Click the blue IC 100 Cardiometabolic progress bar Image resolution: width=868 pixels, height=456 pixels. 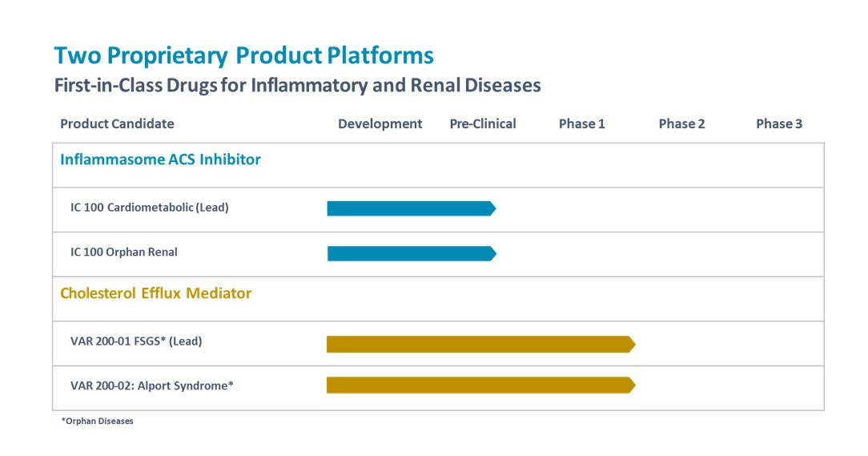pyautogui.click(x=410, y=208)
